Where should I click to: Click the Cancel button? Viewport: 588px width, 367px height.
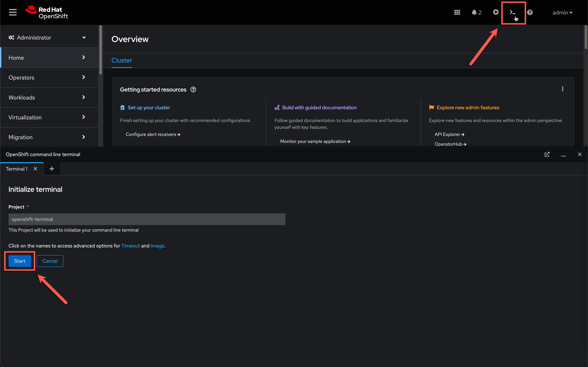(x=50, y=261)
